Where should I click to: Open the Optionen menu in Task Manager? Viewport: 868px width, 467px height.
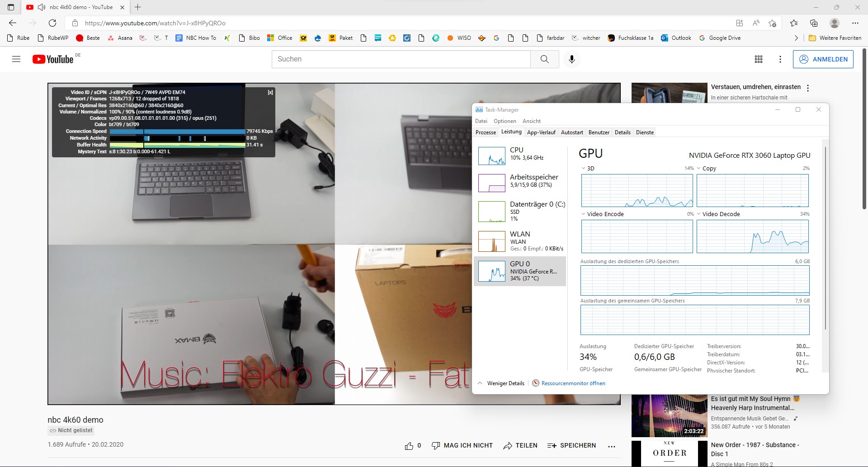(505, 121)
